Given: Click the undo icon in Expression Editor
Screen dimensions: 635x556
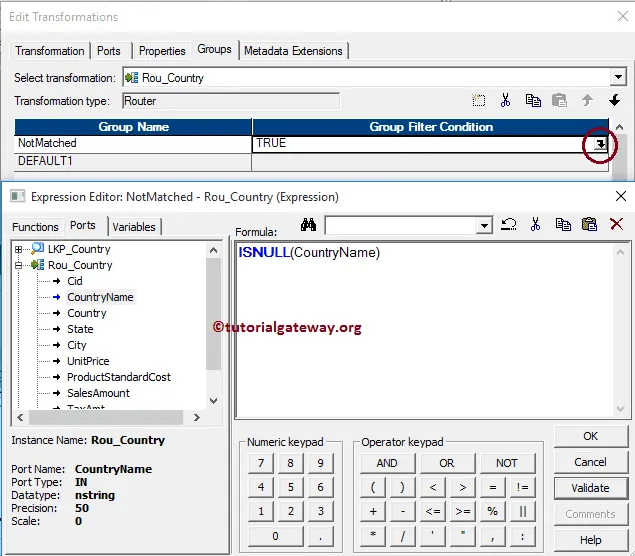Looking at the screenshot, I should (x=509, y=226).
